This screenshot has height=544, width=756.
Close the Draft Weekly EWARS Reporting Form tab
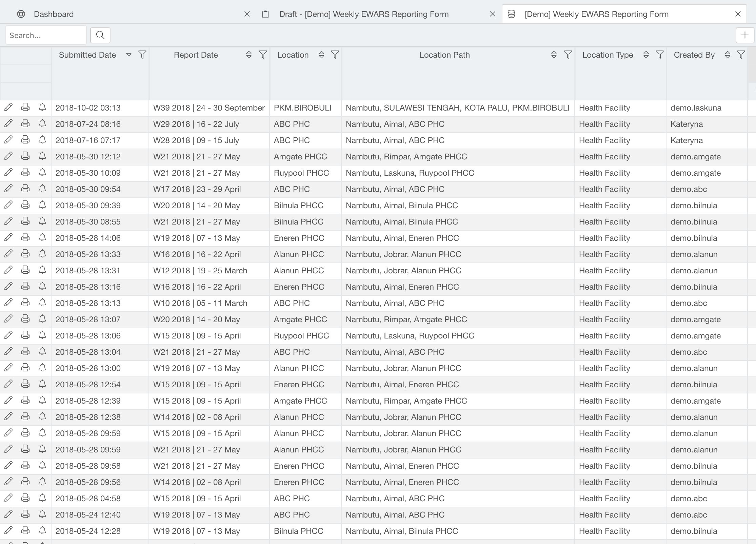(x=493, y=14)
